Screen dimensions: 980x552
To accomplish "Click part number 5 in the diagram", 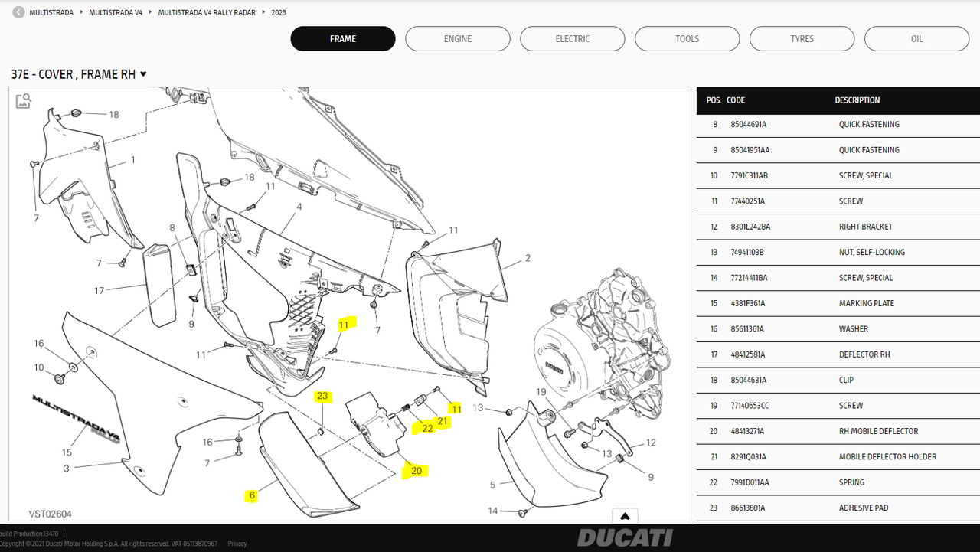I will pyautogui.click(x=492, y=485).
